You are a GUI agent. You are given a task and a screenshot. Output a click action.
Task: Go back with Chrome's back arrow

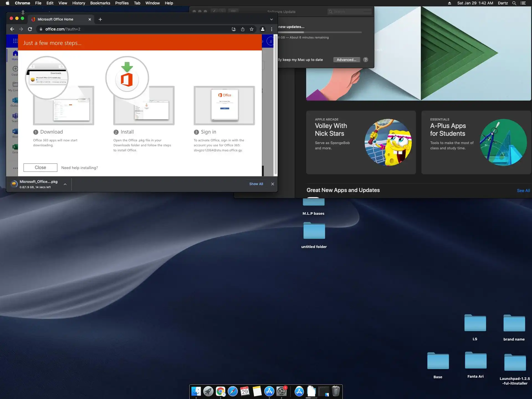pyautogui.click(x=12, y=29)
